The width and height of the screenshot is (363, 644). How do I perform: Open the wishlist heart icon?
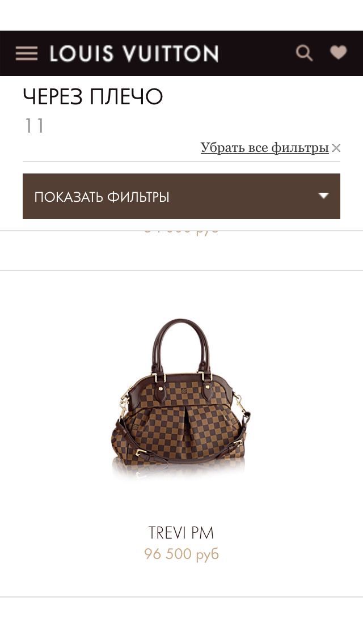click(x=339, y=53)
